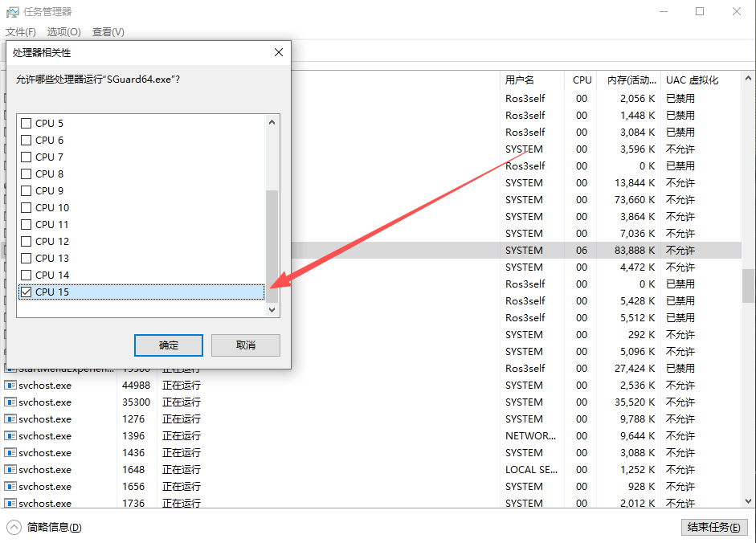Image resolution: width=756 pixels, height=543 pixels.
Task: Open the 文件(F) menu
Action: pos(21,32)
